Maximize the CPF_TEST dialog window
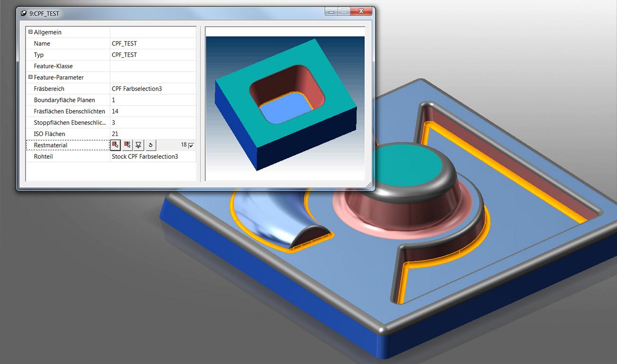Viewport: 617px width, 364px height. tap(344, 11)
